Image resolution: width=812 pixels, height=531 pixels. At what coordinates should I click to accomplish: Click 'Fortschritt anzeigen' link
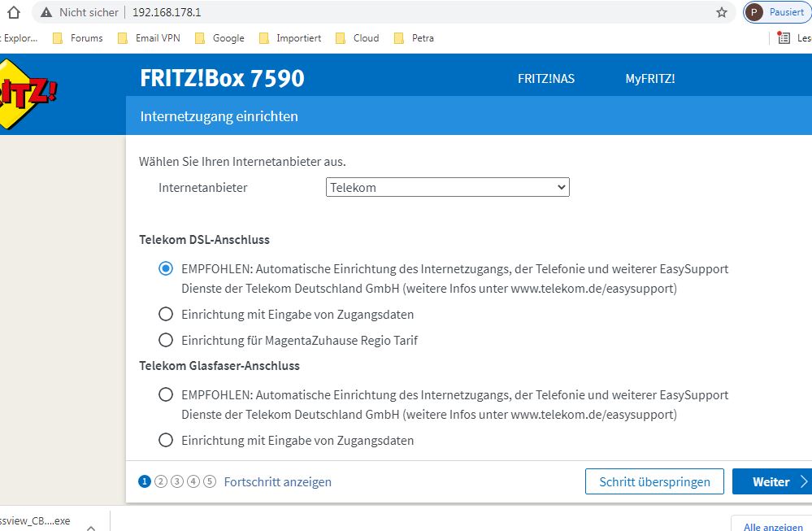tap(277, 481)
